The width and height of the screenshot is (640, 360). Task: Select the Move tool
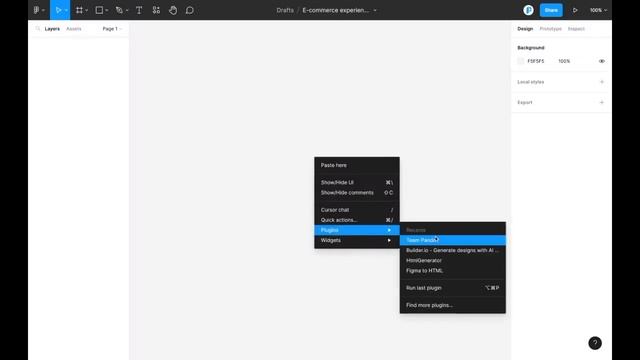58,10
